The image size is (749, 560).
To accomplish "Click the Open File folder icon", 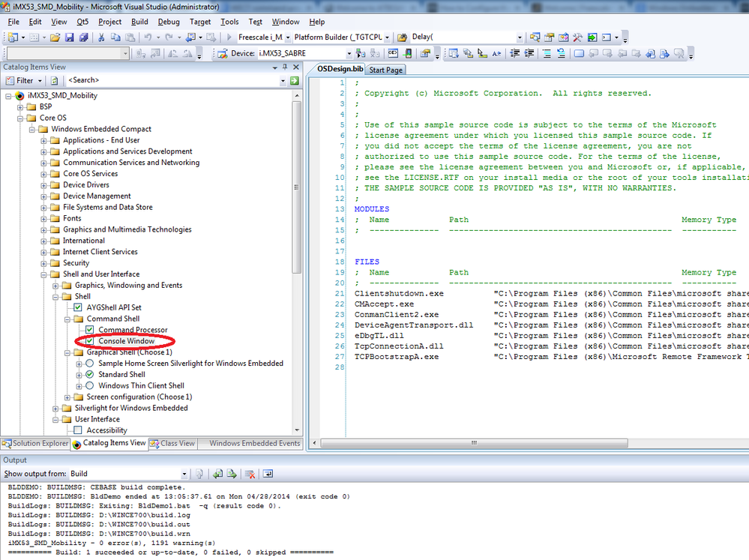I will click(55, 37).
